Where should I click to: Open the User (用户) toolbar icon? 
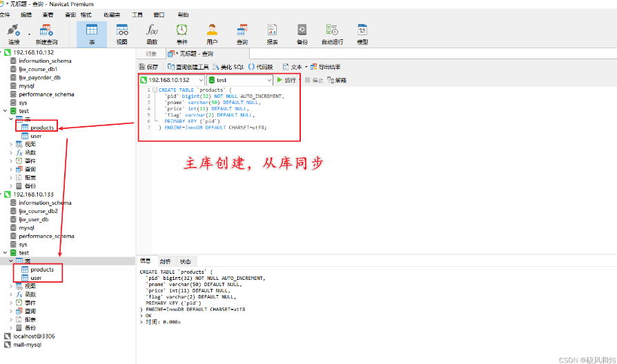(x=212, y=34)
